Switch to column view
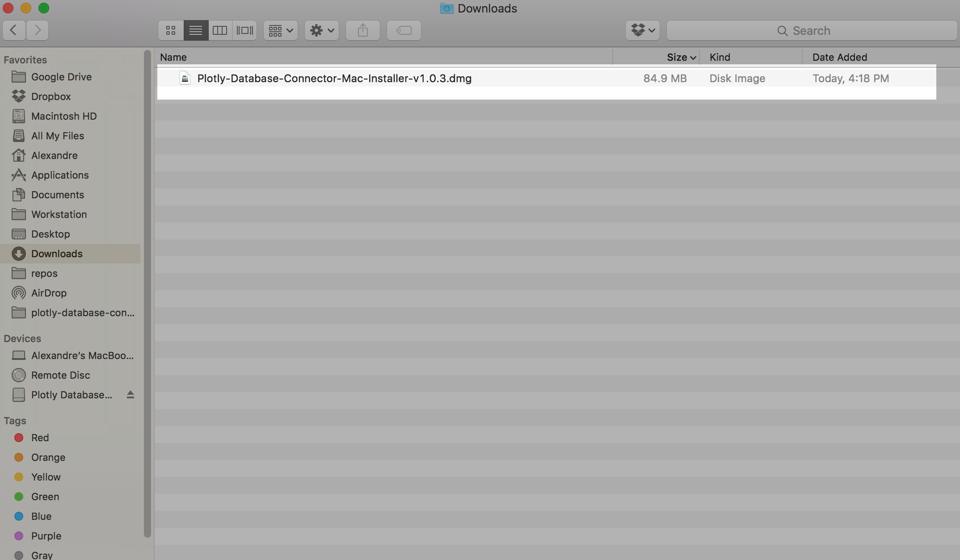 coord(220,30)
